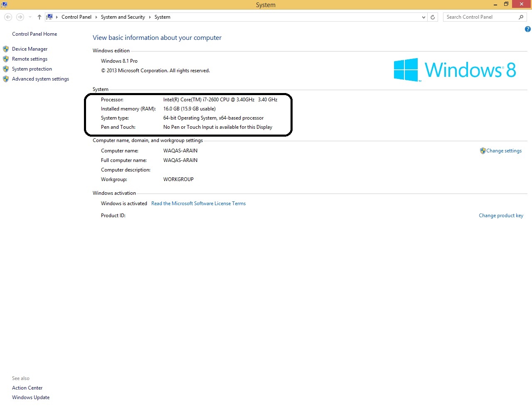Click the shield icon beside Device Manager
The image size is (532, 407).
pyautogui.click(x=6, y=49)
